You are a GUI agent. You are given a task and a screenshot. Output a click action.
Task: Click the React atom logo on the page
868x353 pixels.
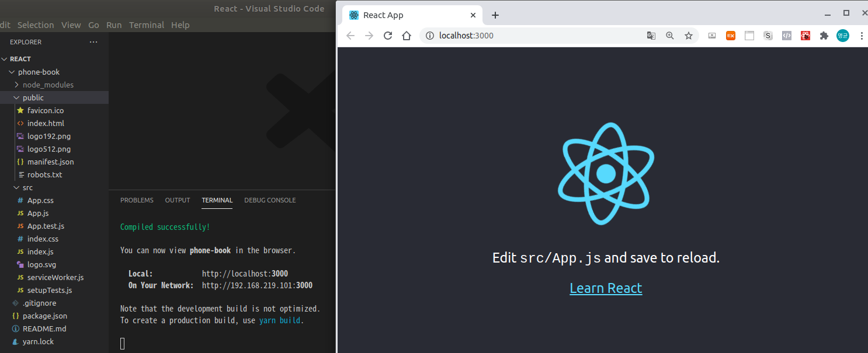tap(606, 173)
